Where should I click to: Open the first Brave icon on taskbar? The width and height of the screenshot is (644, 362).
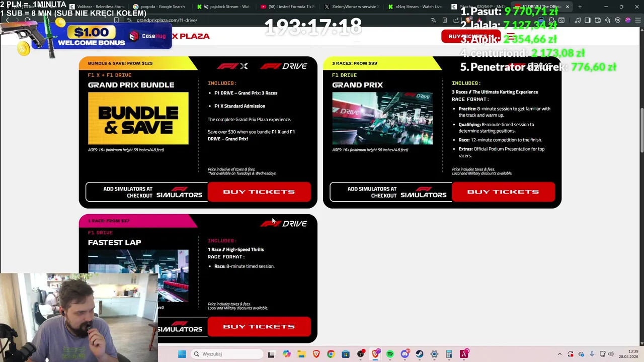pos(316,354)
